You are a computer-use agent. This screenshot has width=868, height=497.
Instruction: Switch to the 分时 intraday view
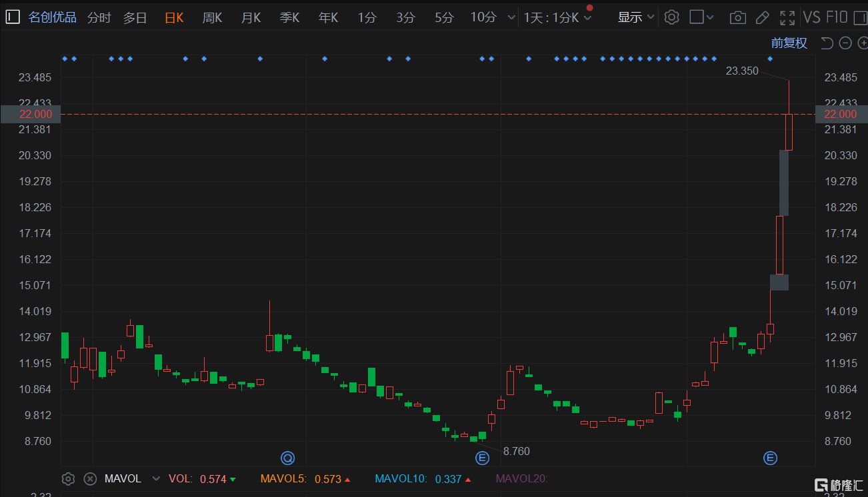coord(99,17)
